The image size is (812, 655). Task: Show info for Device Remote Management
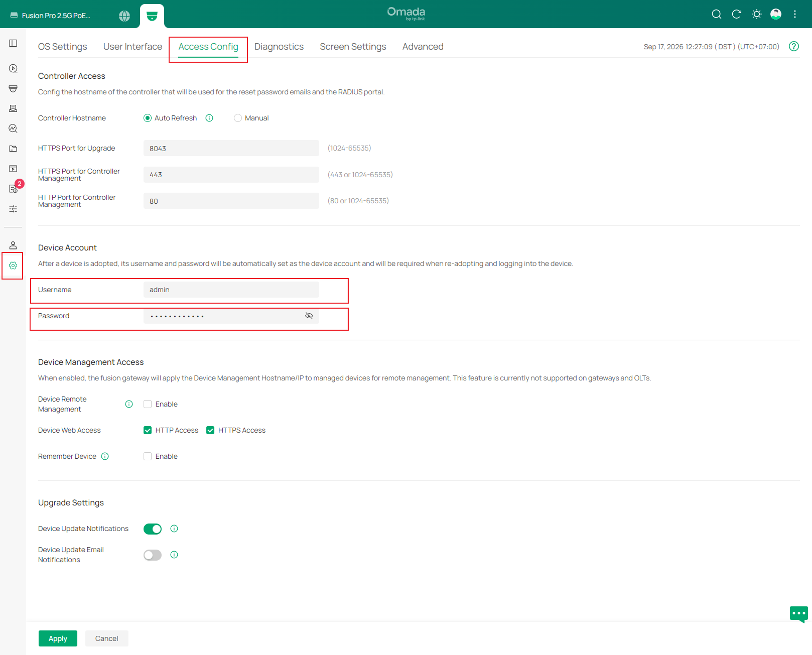pos(129,404)
